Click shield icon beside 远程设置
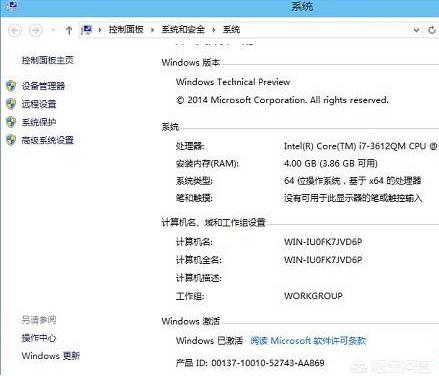439x381 pixels. coord(11,104)
